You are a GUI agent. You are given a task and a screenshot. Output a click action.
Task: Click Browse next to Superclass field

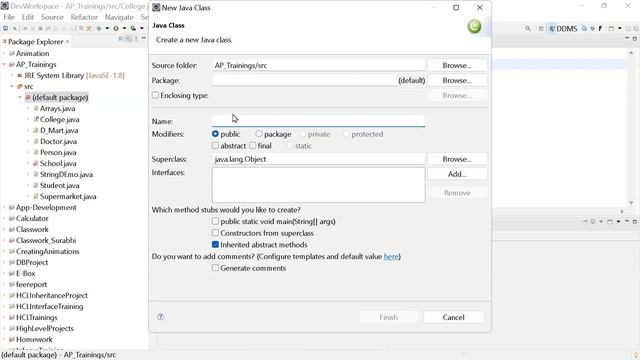tap(457, 159)
